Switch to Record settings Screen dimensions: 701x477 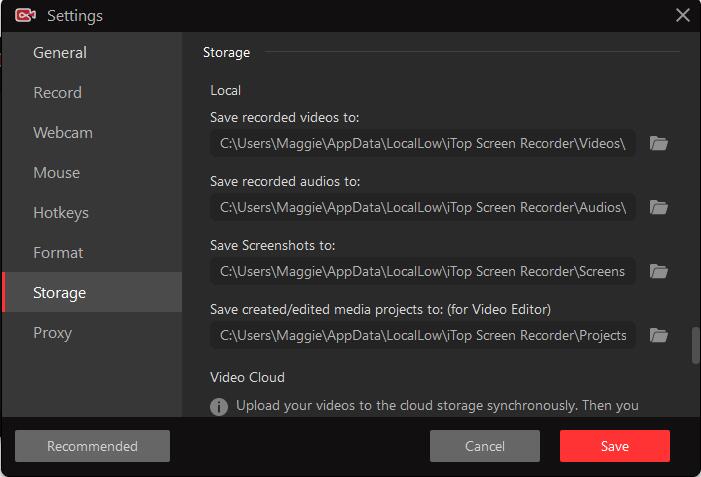(x=57, y=93)
